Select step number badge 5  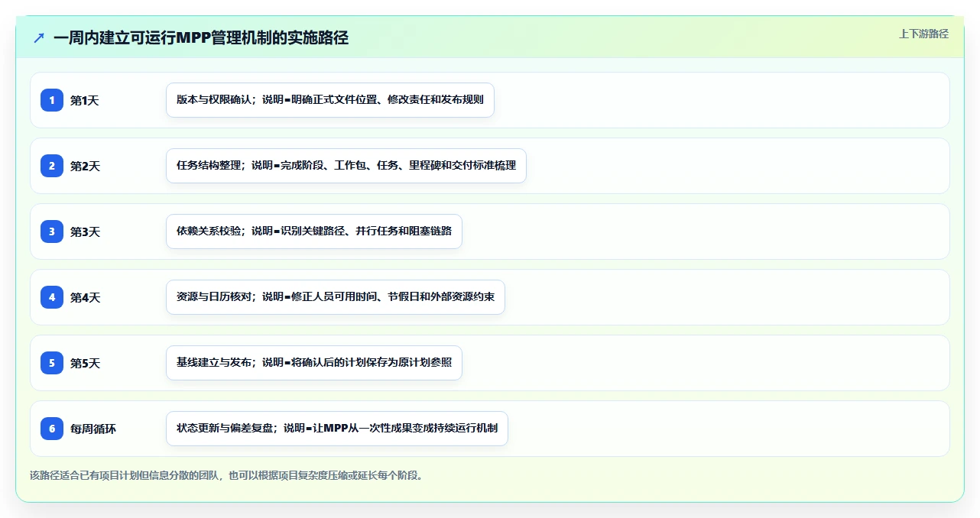(x=52, y=363)
